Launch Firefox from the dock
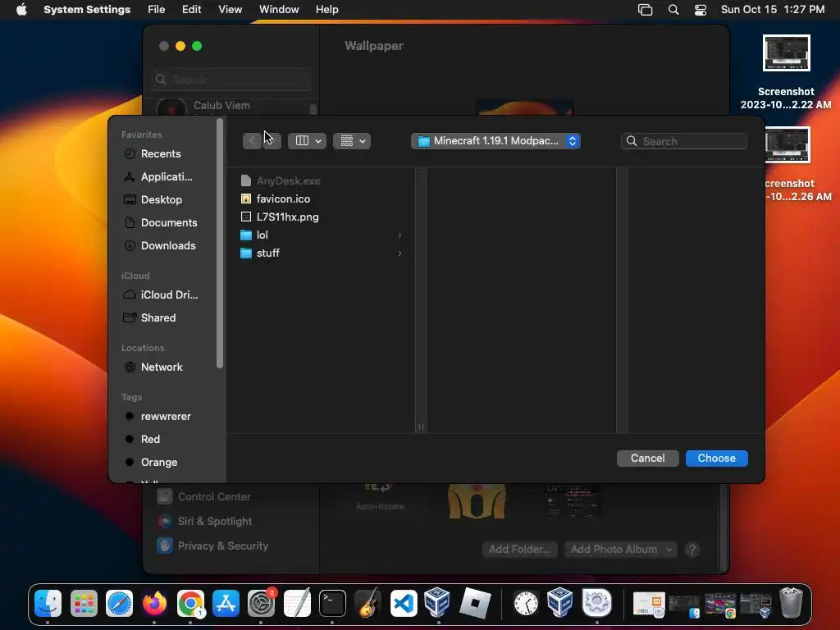The image size is (840, 630). coord(154,603)
